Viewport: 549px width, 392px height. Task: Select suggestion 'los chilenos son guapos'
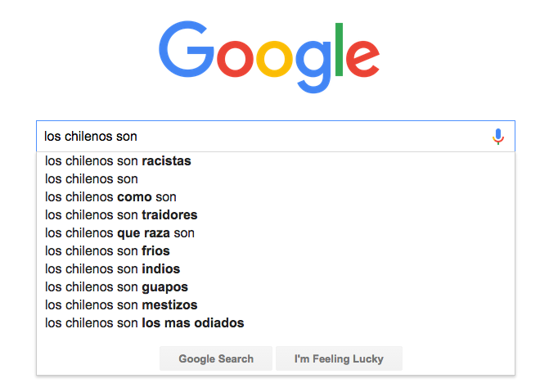coord(276,287)
